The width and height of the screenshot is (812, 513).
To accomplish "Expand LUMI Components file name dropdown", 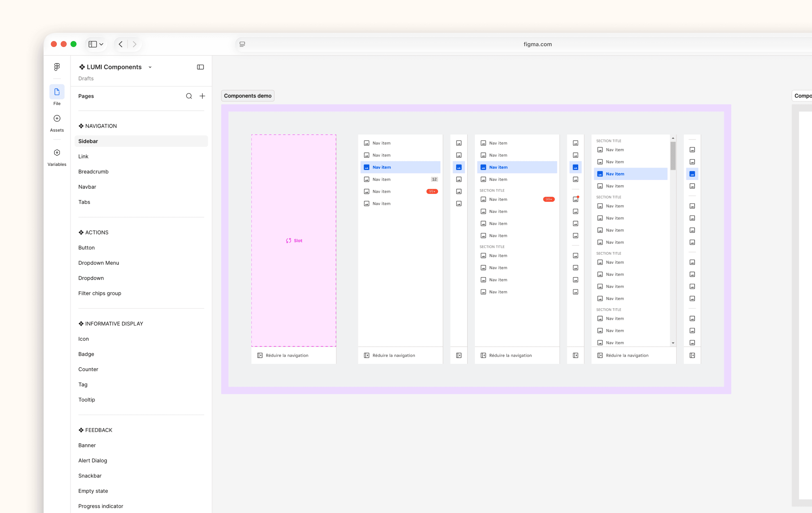I will 150,67.
